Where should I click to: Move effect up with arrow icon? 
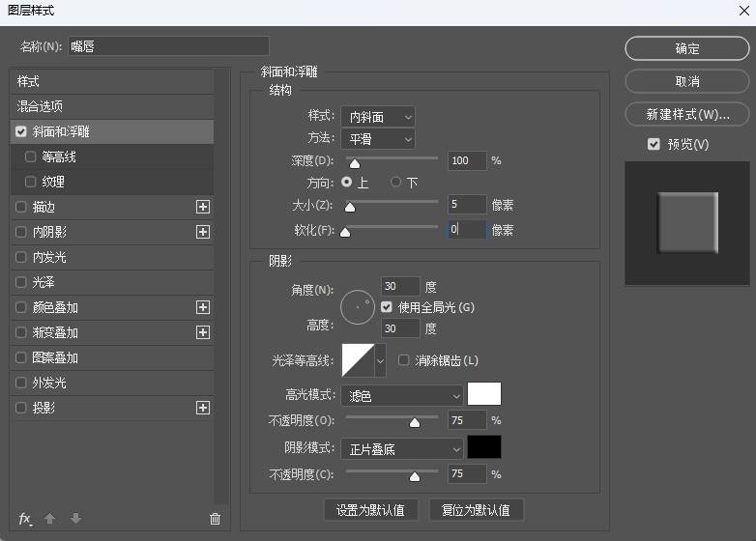(x=49, y=519)
